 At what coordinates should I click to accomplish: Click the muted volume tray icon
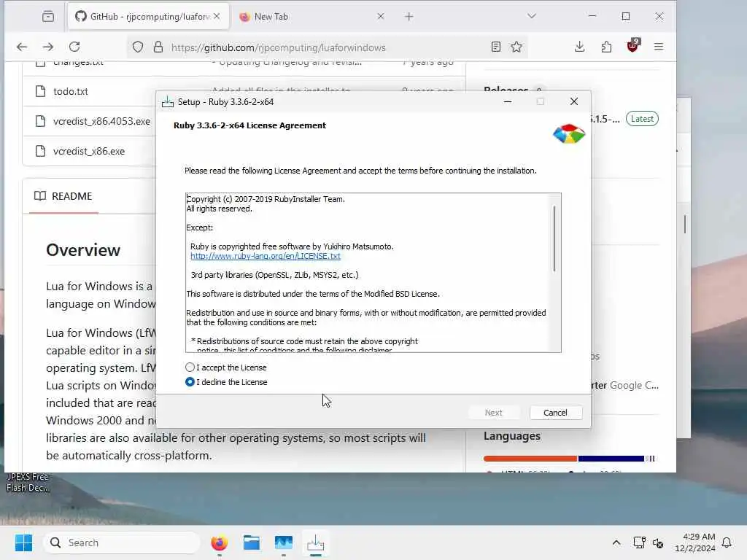[659, 542]
